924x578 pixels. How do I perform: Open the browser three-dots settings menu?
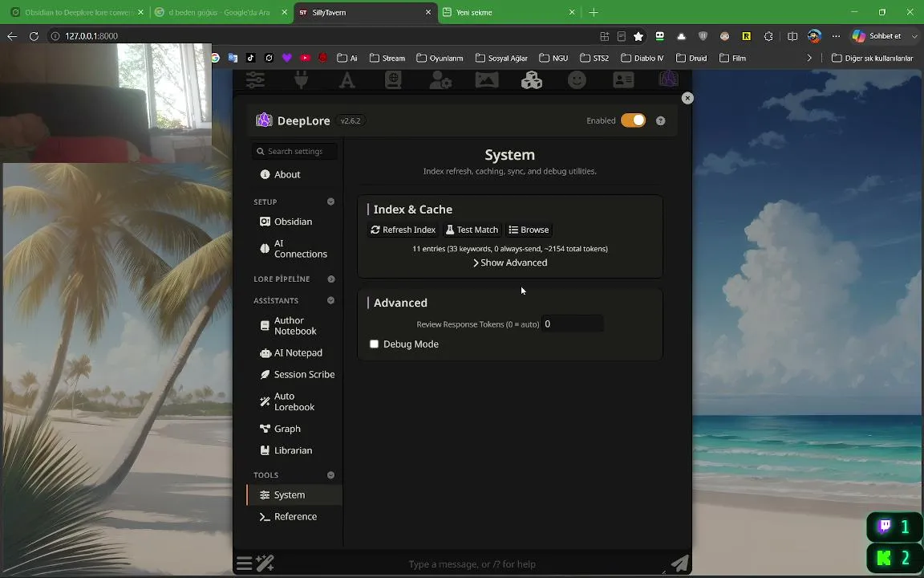(837, 36)
